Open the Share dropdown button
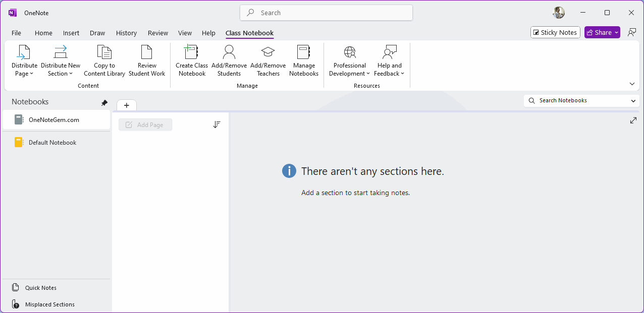The image size is (644, 313). (x=602, y=32)
